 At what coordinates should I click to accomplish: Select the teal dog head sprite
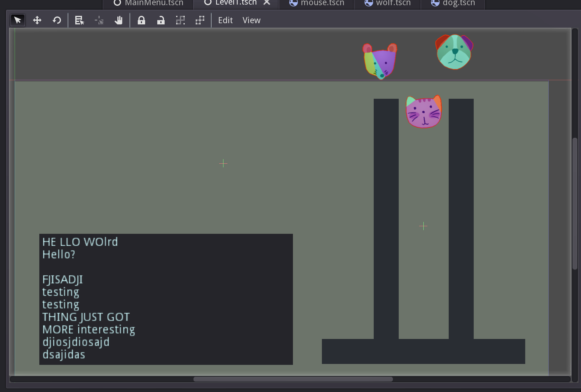[454, 52]
